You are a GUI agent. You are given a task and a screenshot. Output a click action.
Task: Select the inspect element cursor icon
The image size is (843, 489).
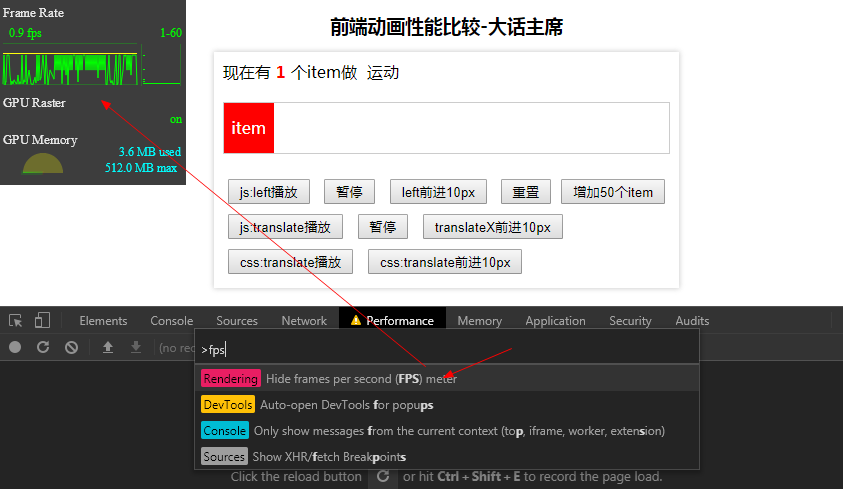(16, 321)
